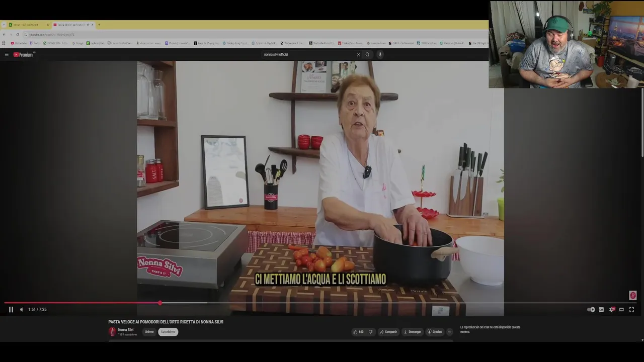Click the chat unavailable message text
The height and width of the screenshot is (362, 644).
[x=490, y=329]
